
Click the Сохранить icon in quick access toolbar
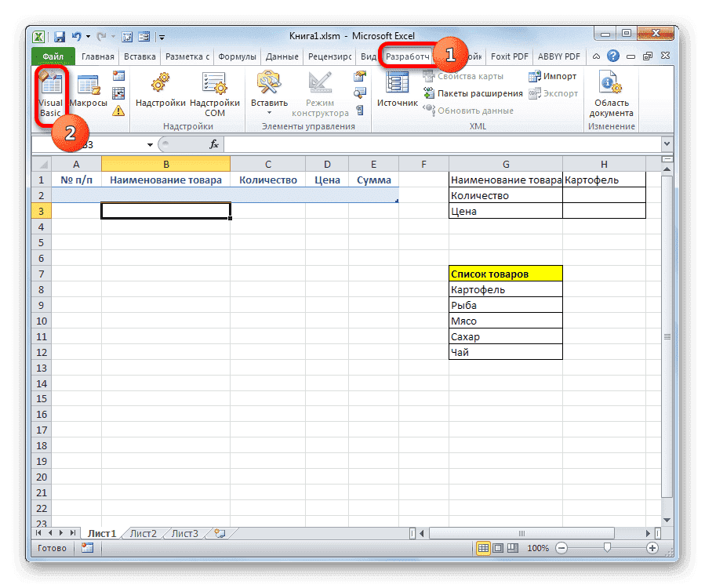59,36
